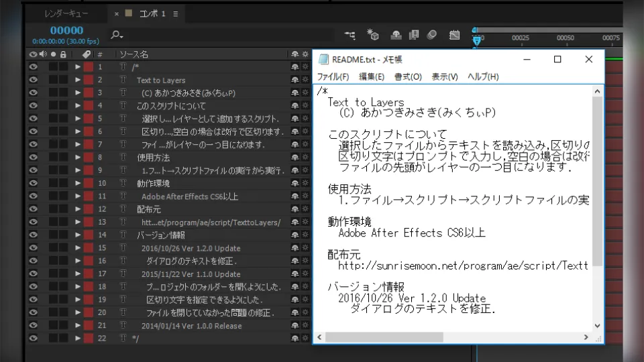Click layer 10 red label color swatch

(x=89, y=183)
